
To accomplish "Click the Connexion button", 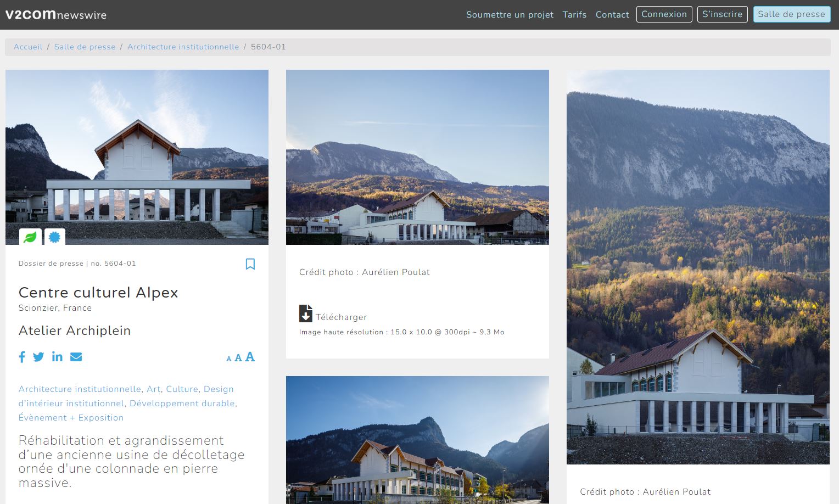I will [664, 14].
